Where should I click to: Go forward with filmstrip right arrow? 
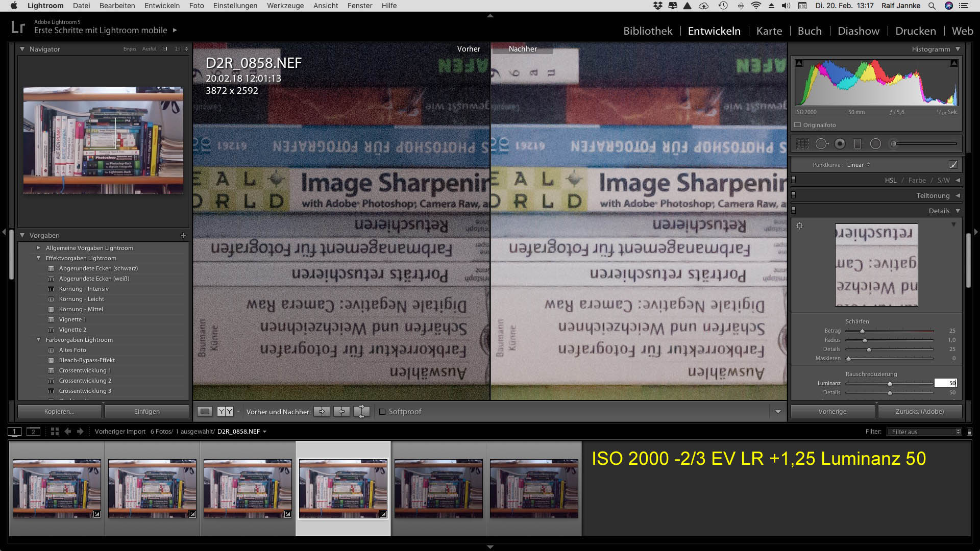tap(80, 432)
